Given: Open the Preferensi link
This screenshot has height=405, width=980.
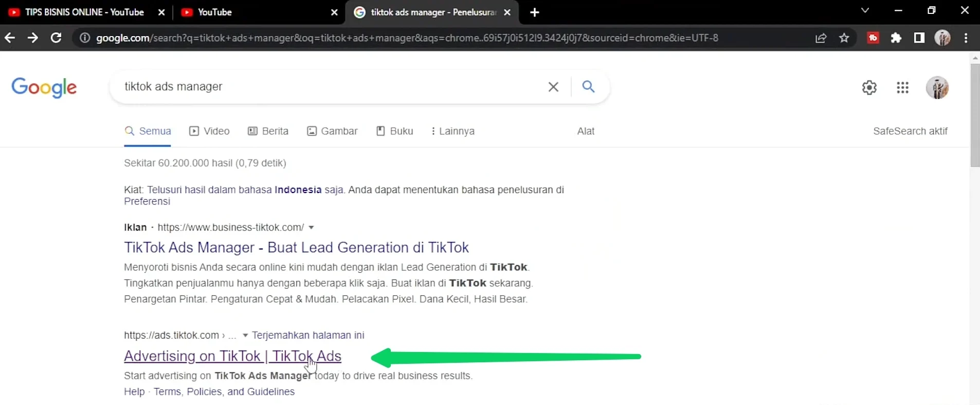Looking at the screenshot, I should 147,201.
